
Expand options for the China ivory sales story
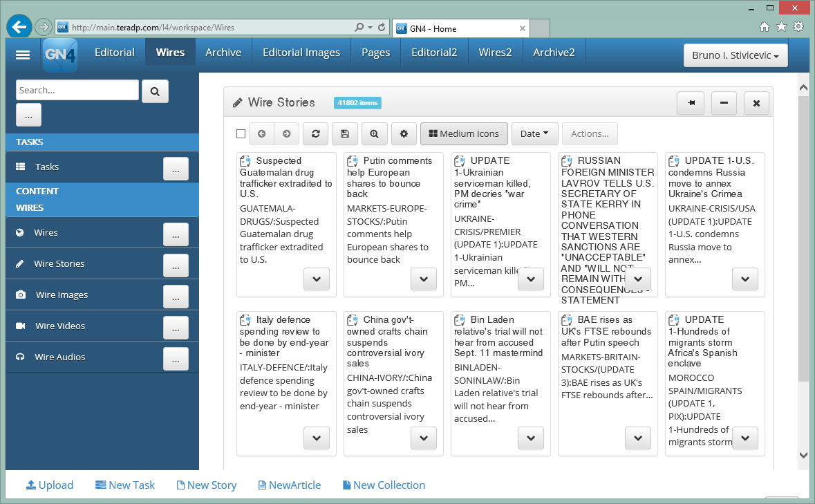tap(424, 438)
